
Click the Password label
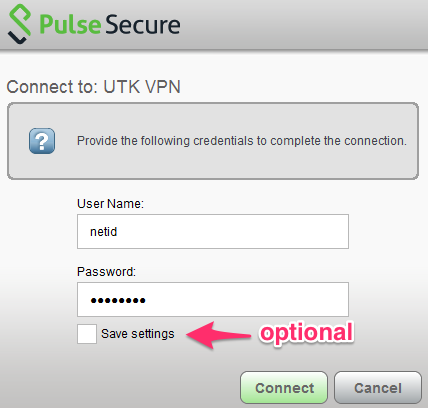[106, 272]
